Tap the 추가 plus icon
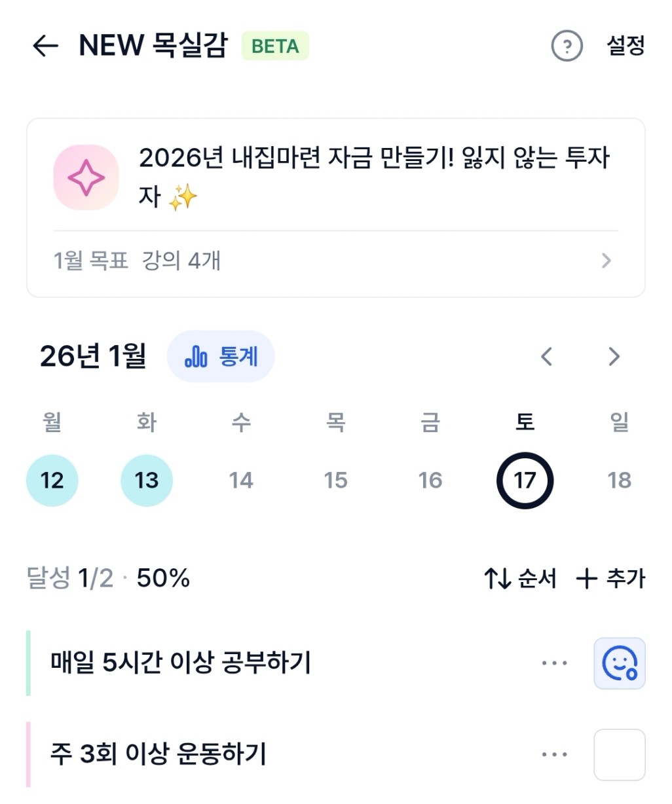The image size is (672, 804). tap(586, 578)
